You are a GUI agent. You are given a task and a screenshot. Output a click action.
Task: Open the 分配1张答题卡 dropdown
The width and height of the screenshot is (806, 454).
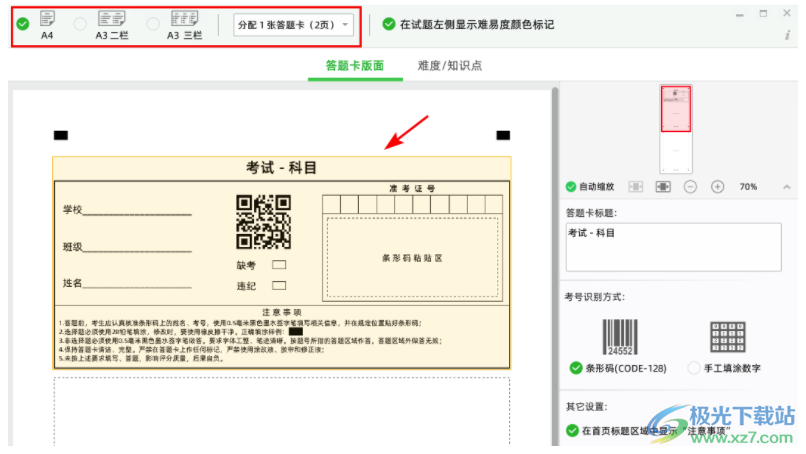coord(294,25)
